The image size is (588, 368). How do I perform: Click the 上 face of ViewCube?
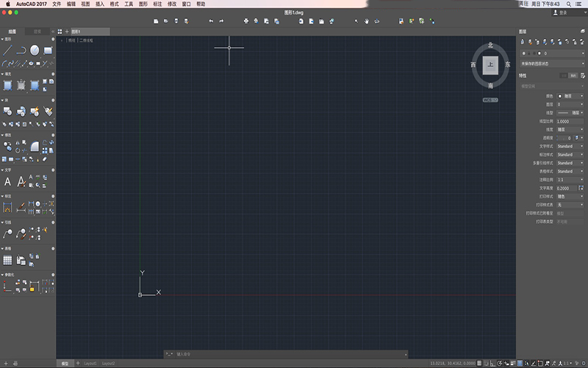[490, 65]
